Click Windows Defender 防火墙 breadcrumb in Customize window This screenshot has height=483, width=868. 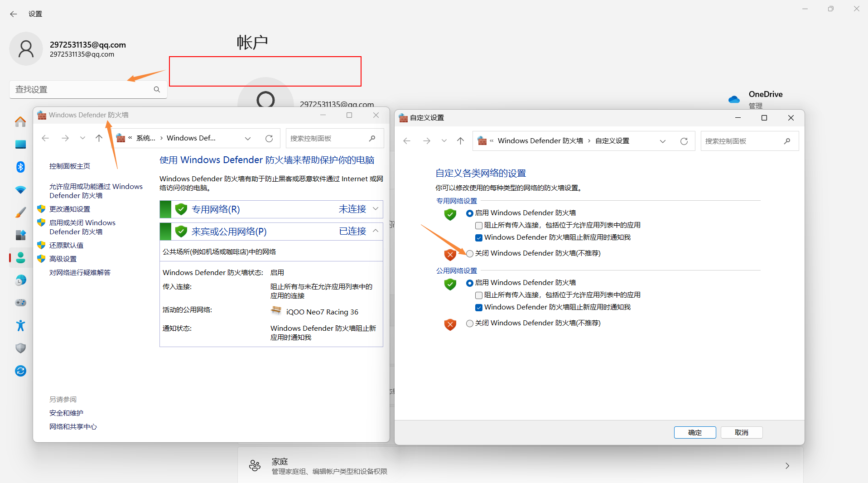pos(540,141)
